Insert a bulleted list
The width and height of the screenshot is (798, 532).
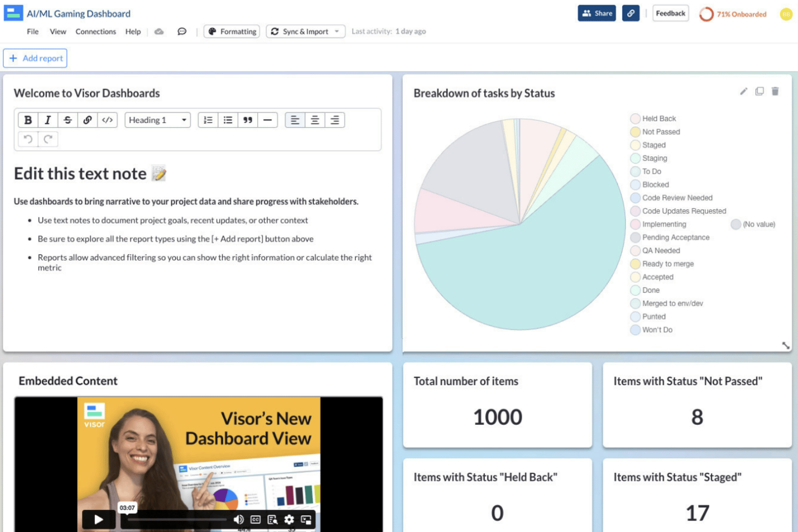(x=228, y=120)
